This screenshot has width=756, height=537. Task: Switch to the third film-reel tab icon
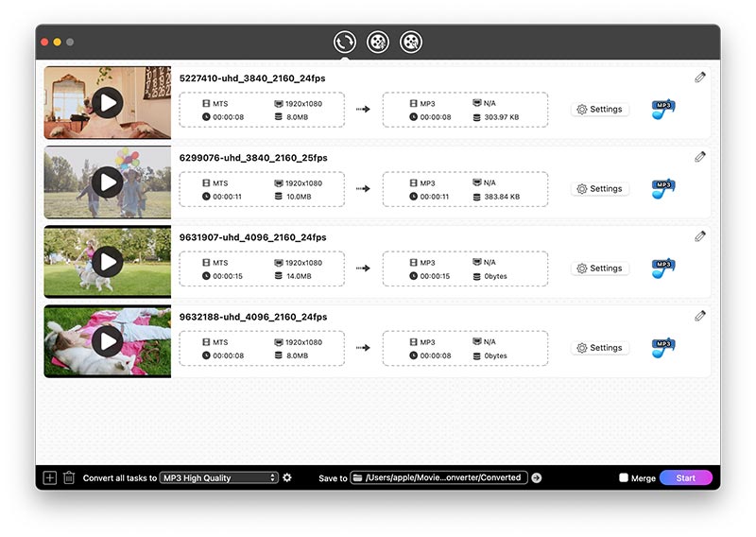pyautogui.click(x=411, y=42)
